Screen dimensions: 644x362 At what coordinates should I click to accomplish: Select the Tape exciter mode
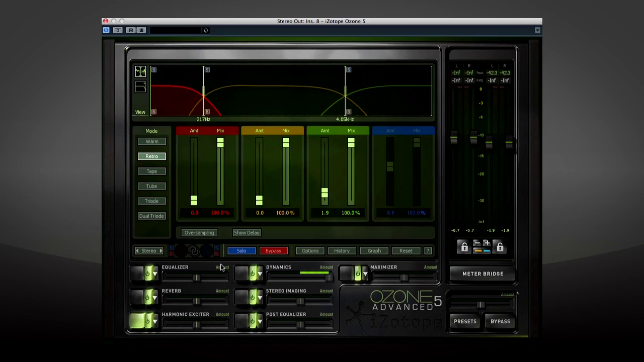click(151, 171)
